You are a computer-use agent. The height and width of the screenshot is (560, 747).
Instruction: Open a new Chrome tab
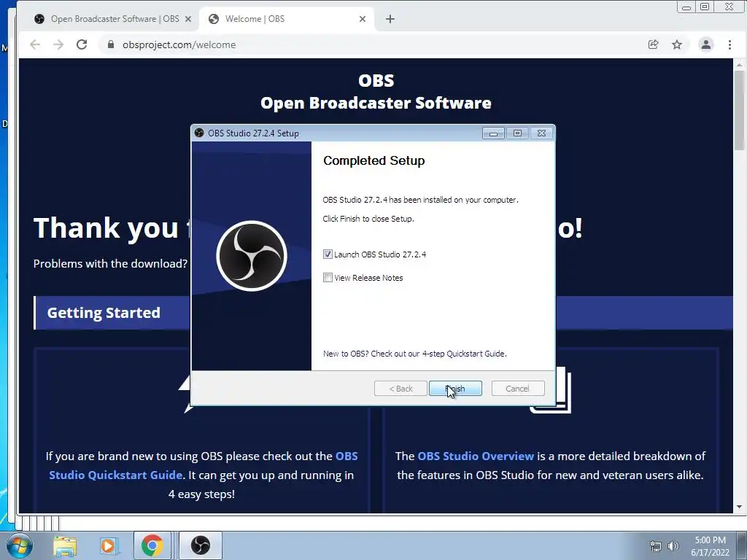point(390,19)
